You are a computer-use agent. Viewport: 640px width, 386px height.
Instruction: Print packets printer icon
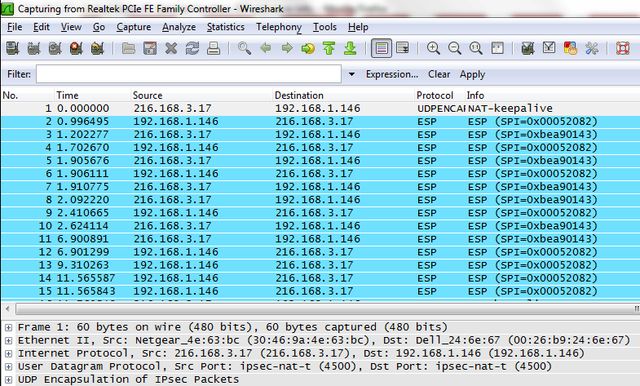click(x=213, y=48)
